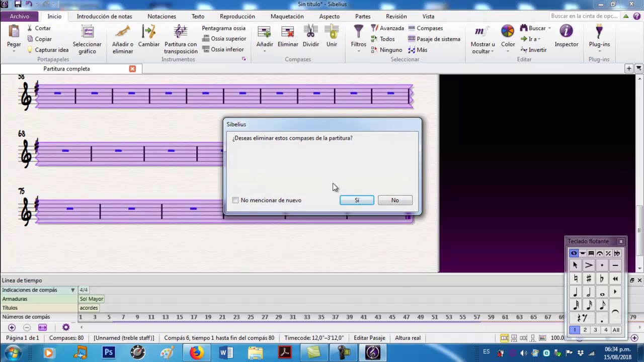Screen dimensions: 644x362
Task: Click Todos in Seleccionar group
Action: (x=383, y=39)
